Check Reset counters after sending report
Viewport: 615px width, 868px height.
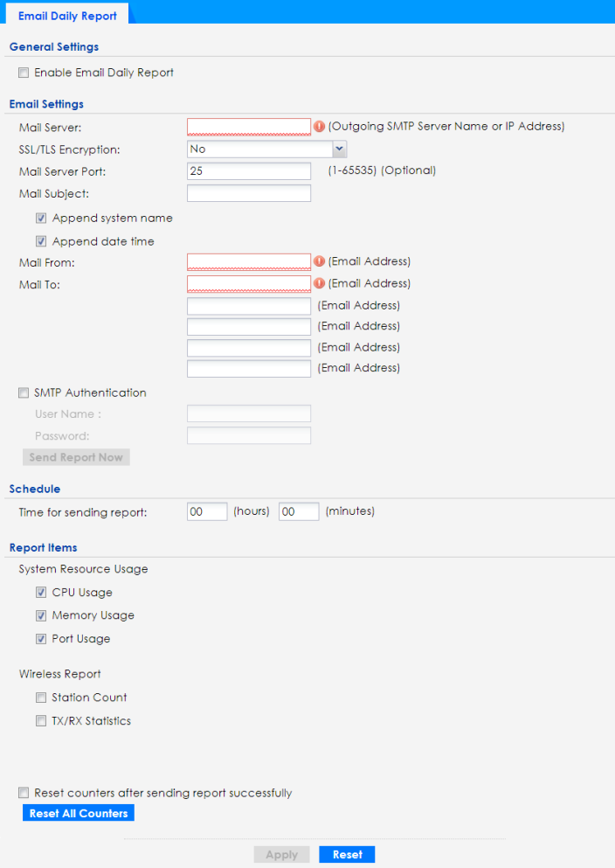pyautogui.click(x=24, y=794)
